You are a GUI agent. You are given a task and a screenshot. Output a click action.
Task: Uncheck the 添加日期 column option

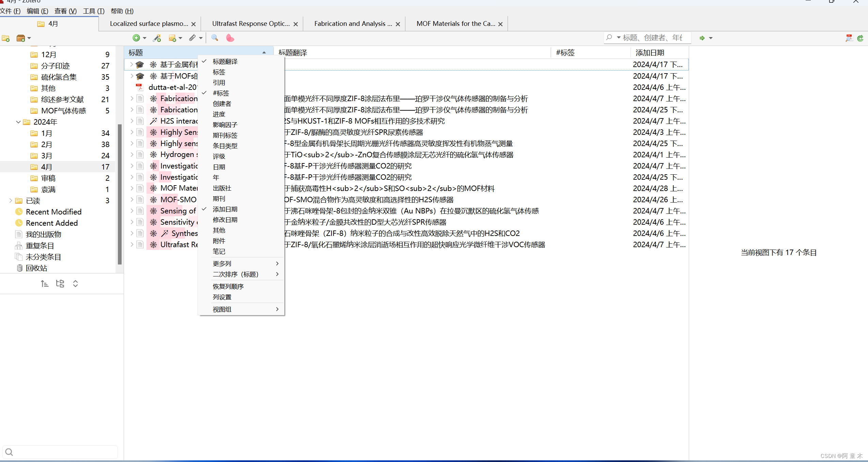[225, 209]
